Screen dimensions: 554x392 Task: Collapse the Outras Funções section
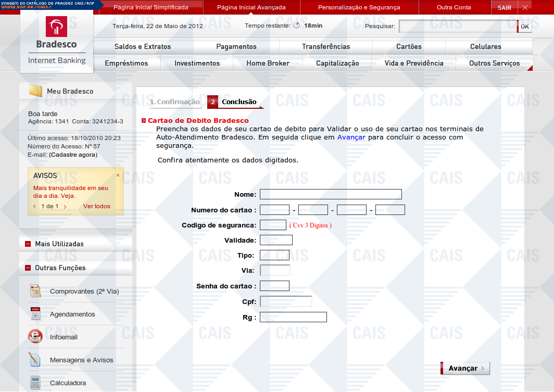pos(27,268)
